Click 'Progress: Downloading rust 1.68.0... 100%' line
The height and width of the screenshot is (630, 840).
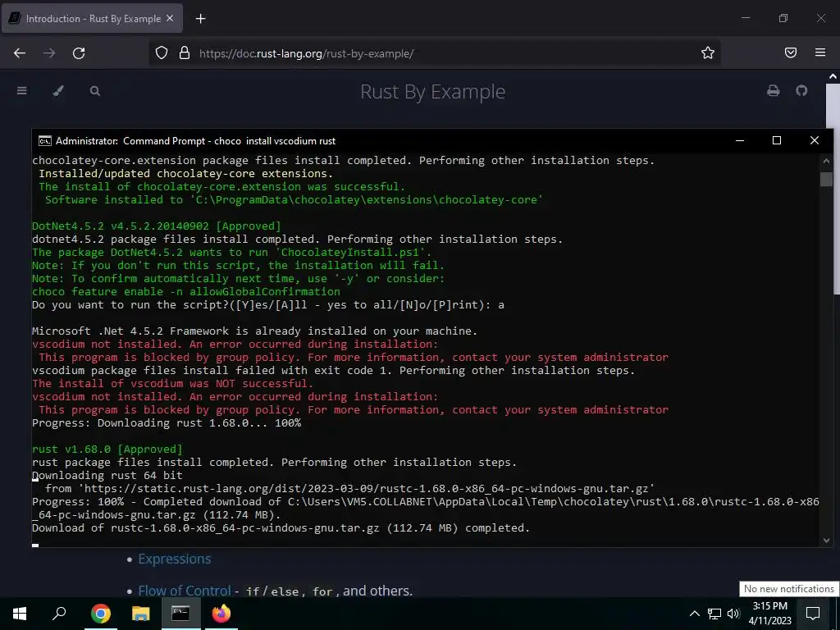coord(167,422)
